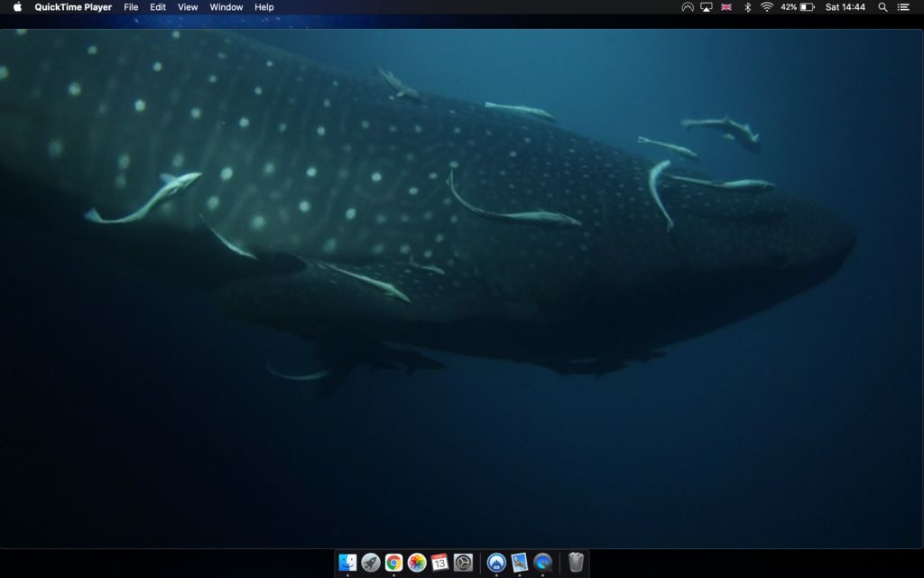
Task: Open the Photos app in the Dock
Action: pos(417,563)
